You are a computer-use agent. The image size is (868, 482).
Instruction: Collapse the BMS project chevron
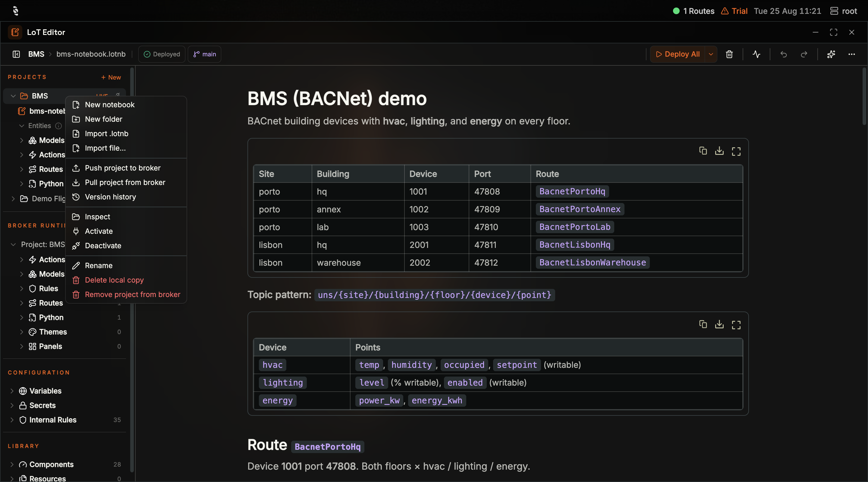tap(13, 96)
